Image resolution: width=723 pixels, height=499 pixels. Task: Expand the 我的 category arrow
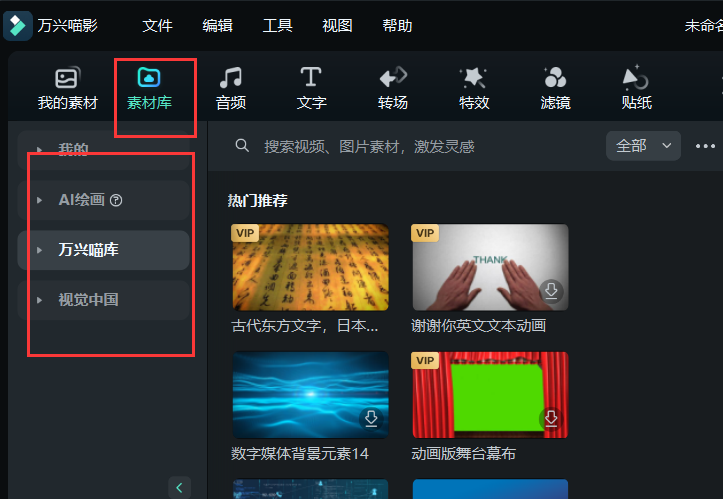[x=40, y=149]
